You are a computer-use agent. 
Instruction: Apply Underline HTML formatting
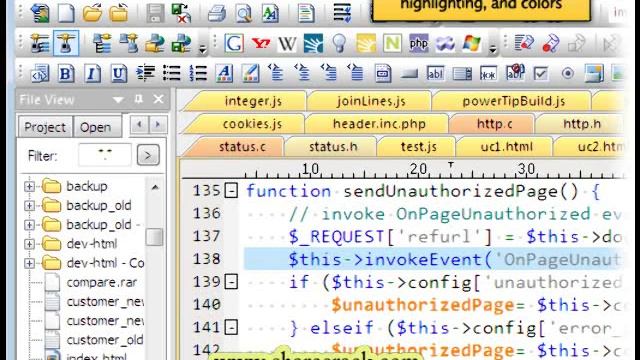118,74
